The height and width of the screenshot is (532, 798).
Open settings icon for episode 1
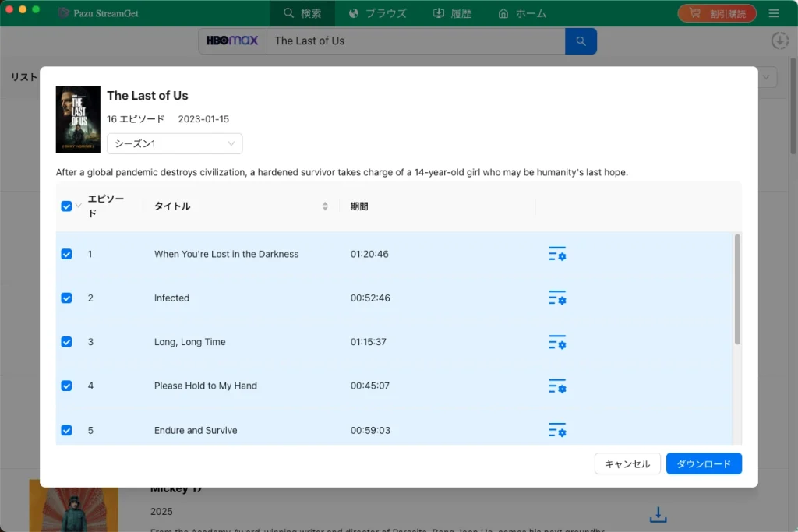pos(557,254)
